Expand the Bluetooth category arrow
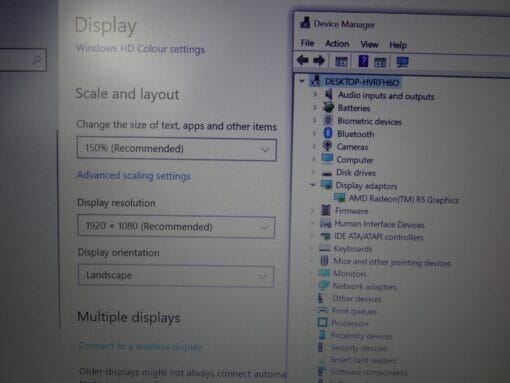Screen dimensions: 510x383 [x=314, y=133]
